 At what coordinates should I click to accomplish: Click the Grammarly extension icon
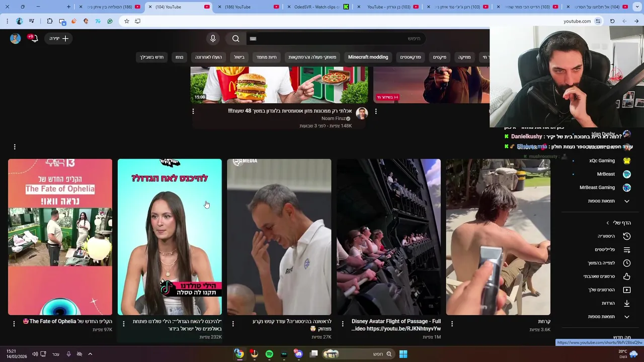[x=110, y=21]
